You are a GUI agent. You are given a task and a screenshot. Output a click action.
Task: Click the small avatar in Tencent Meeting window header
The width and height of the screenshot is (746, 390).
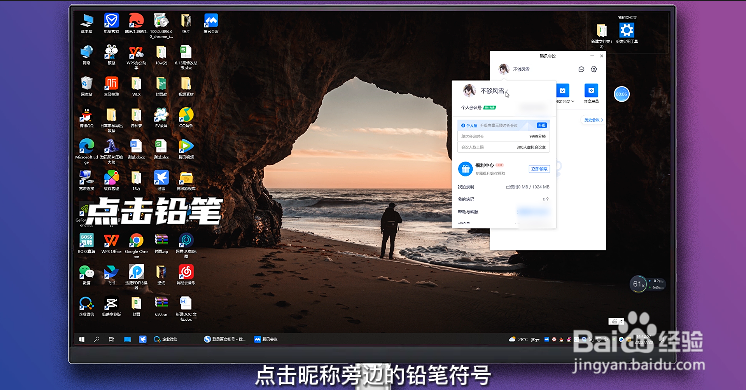(504, 69)
